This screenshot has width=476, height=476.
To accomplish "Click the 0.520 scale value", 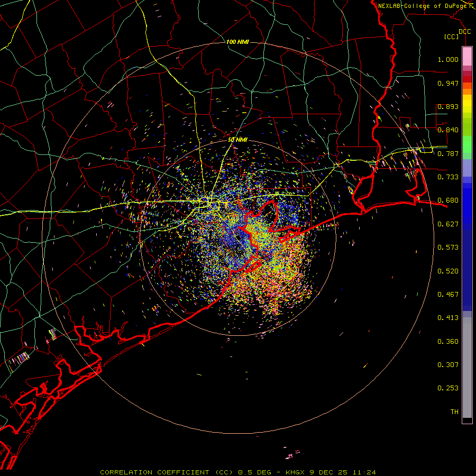I will 448,271.
